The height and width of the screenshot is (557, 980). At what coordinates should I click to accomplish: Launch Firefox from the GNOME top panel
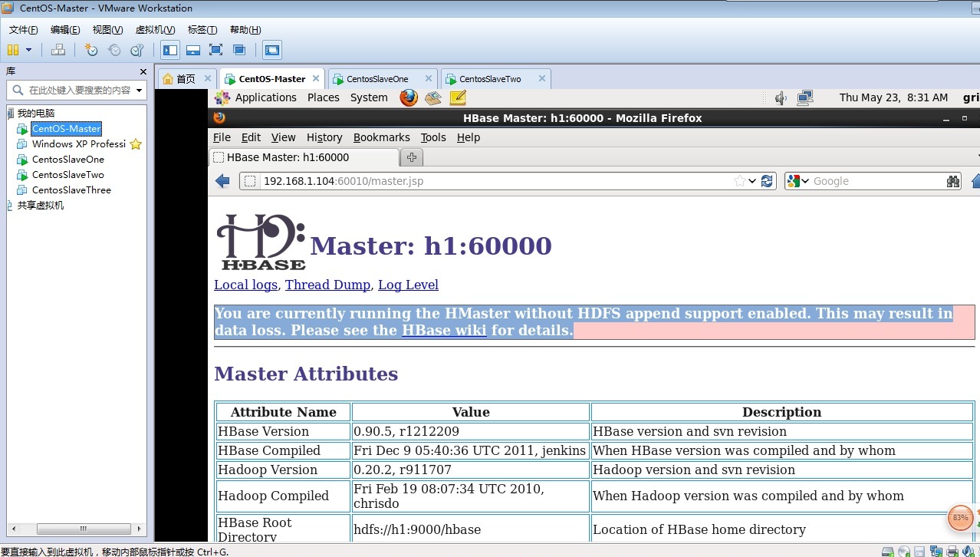click(x=408, y=97)
